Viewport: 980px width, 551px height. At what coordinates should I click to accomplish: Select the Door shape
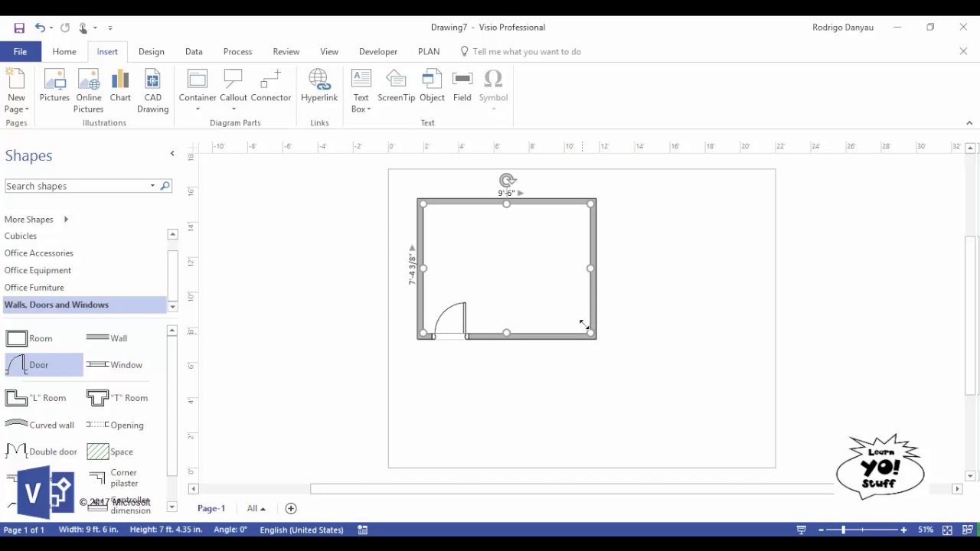coord(44,365)
